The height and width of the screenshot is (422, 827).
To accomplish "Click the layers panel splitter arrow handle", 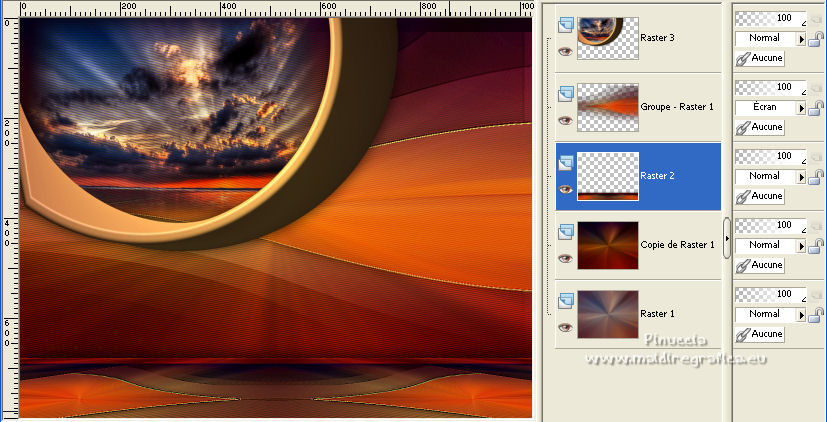I will pos(727,238).
